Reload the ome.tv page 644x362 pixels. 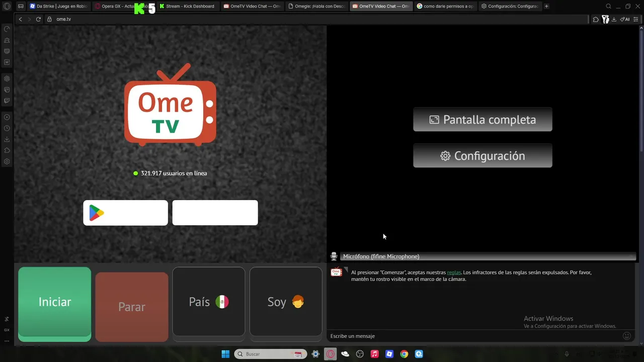[38, 19]
